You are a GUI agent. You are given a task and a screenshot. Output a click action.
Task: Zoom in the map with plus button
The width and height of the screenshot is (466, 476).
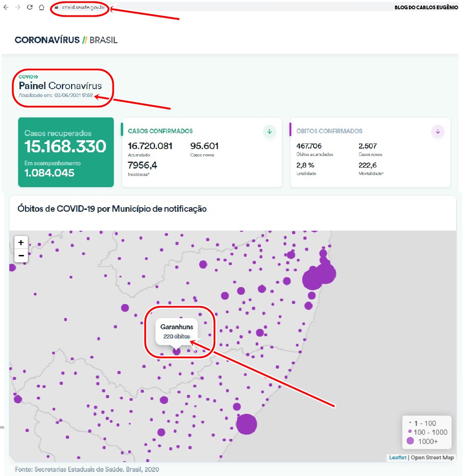pyautogui.click(x=21, y=242)
